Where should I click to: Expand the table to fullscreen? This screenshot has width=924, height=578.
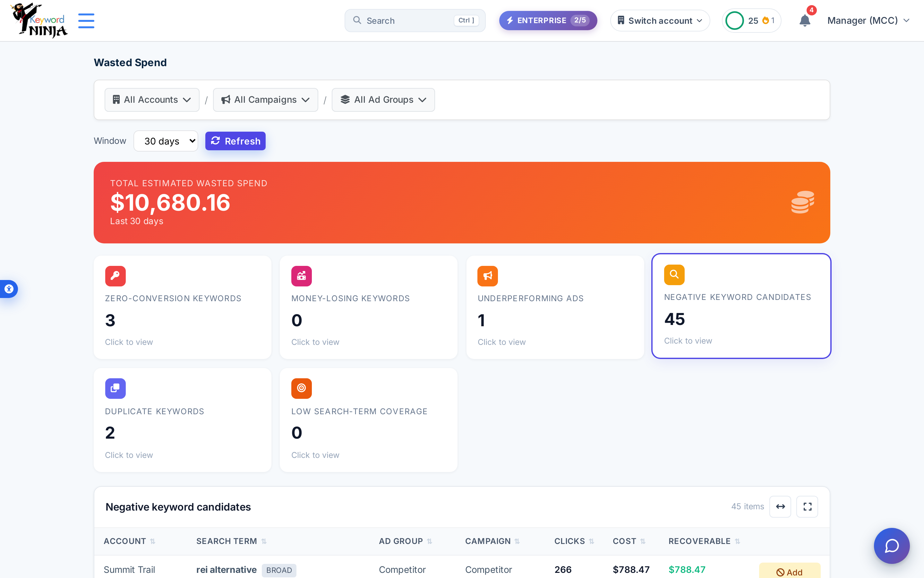807,506
